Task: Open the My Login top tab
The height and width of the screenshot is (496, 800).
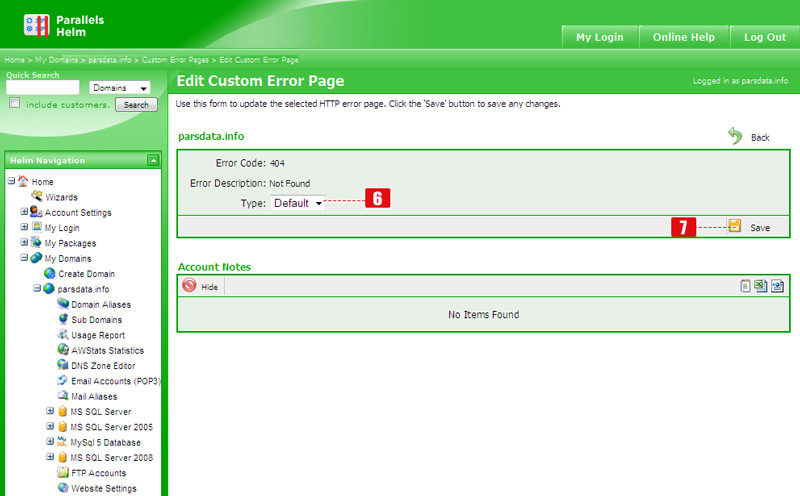Action: tap(599, 37)
